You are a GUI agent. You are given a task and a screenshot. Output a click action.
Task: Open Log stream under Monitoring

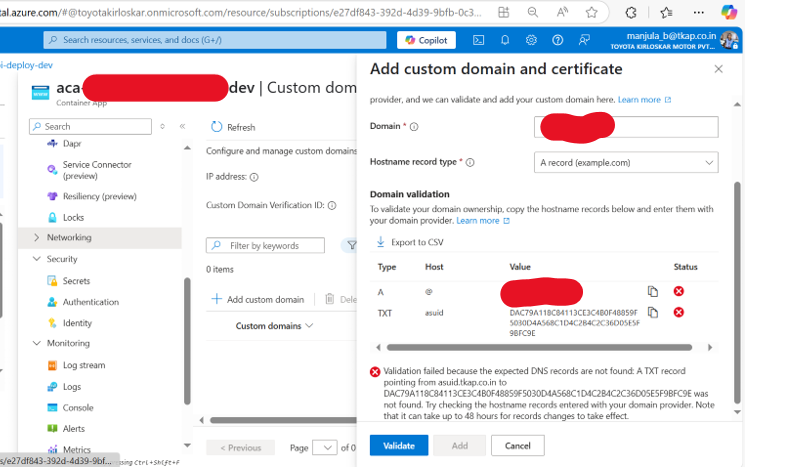tap(84, 365)
